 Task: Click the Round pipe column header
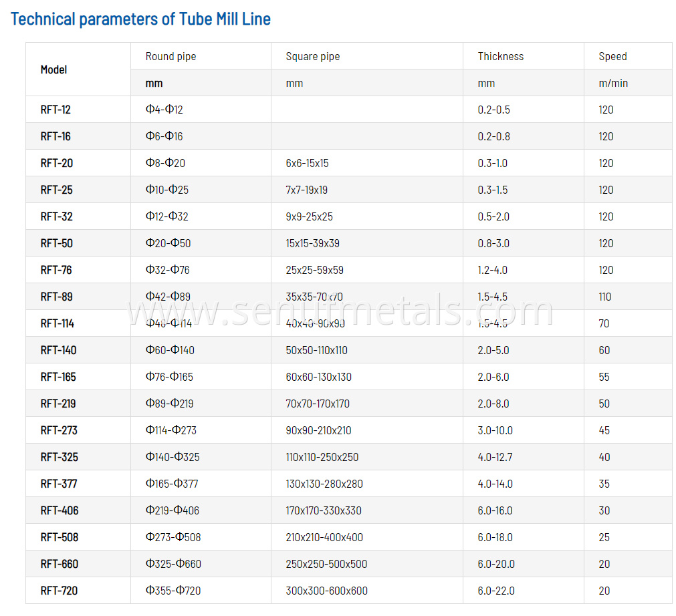tap(171, 56)
